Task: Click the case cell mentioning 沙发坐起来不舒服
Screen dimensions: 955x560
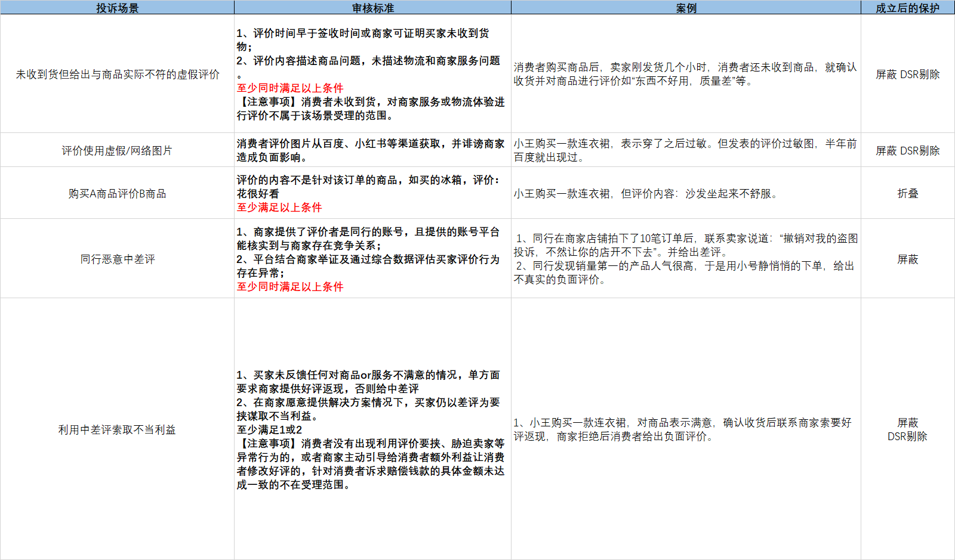Action: coord(686,193)
